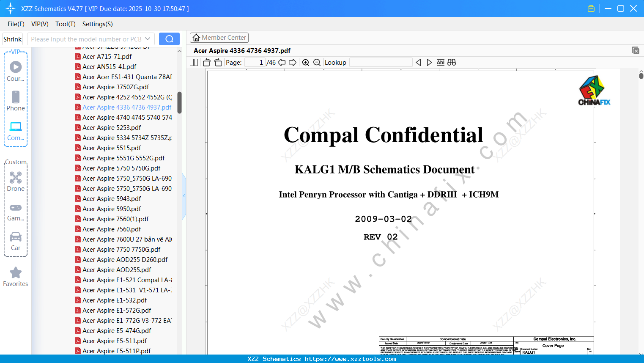Open Acer Aspire 5551G 5552G.pdf
The width and height of the screenshot is (644, 363).
[x=123, y=158]
